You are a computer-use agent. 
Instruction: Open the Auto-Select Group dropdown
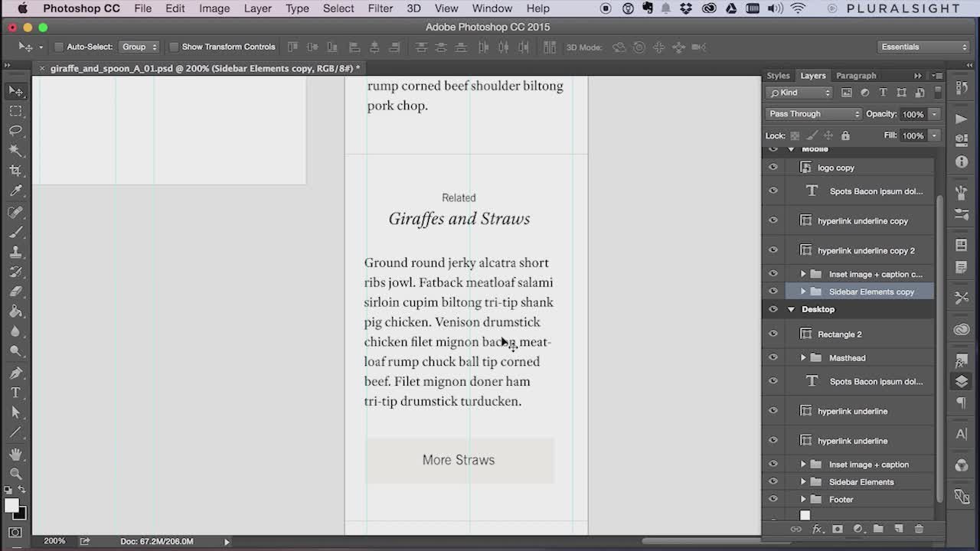139,47
